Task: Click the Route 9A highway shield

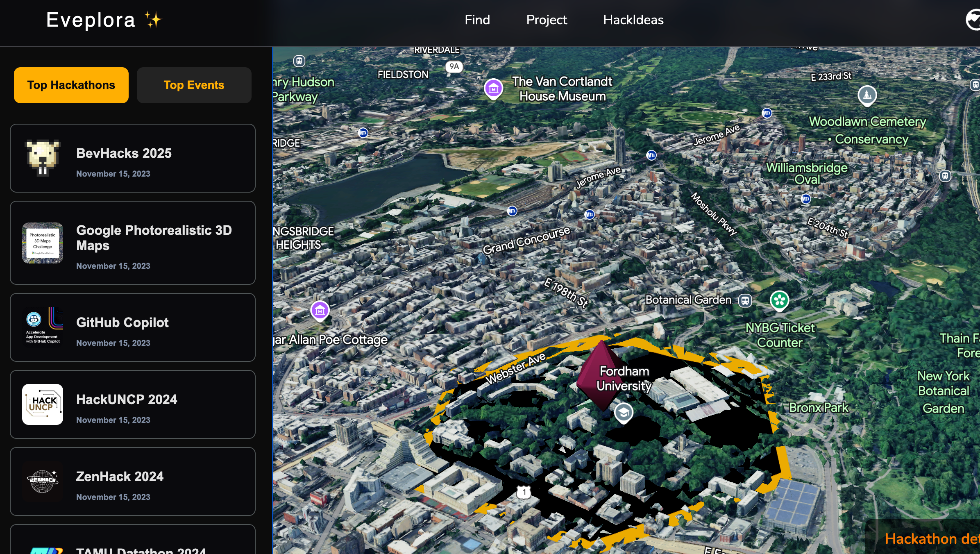Action: [x=454, y=66]
